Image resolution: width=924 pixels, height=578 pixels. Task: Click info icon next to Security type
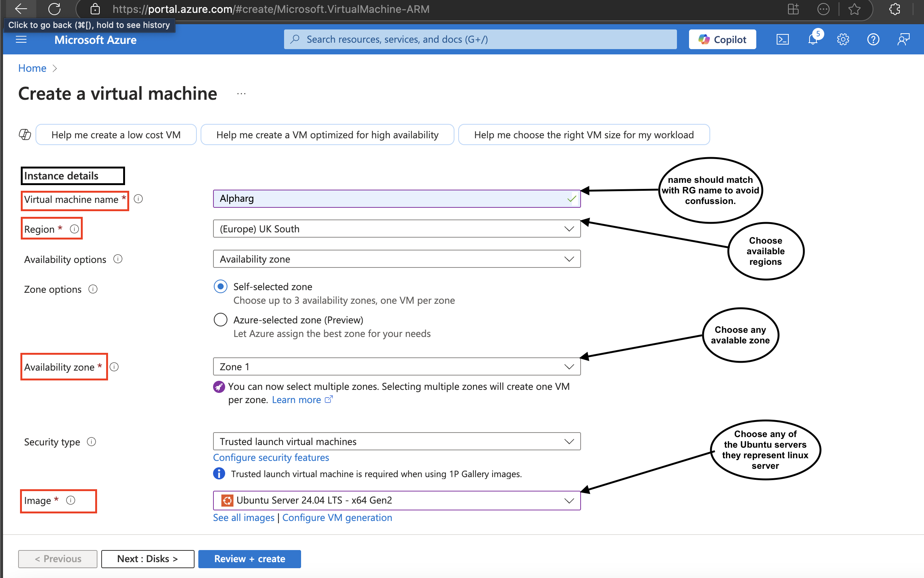tap(91, 442)
